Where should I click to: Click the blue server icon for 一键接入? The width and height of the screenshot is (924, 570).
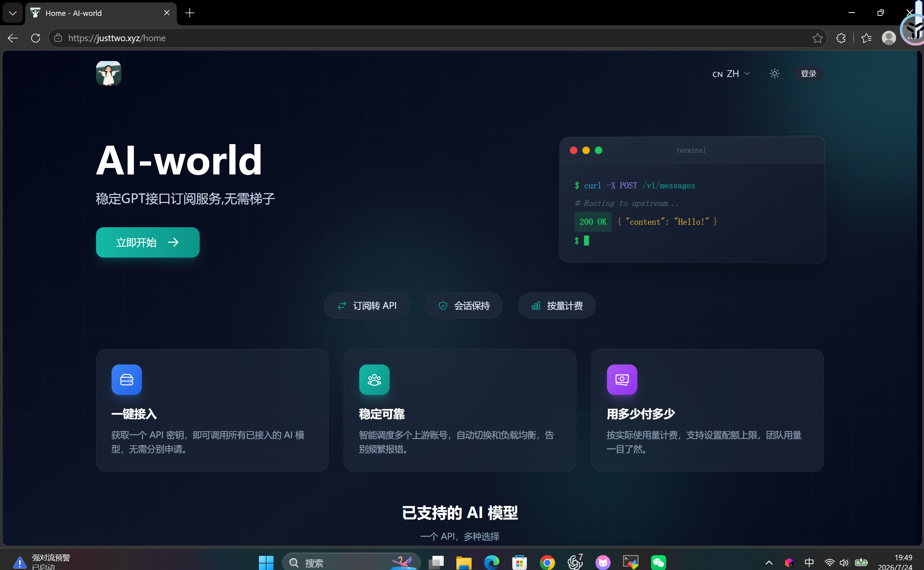(127, 380)
